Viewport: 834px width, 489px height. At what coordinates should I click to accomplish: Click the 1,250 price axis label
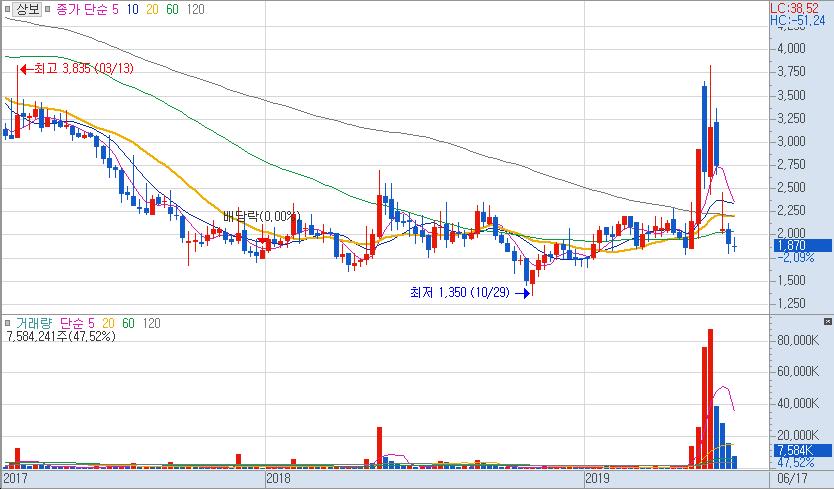[x=791, y=304]
